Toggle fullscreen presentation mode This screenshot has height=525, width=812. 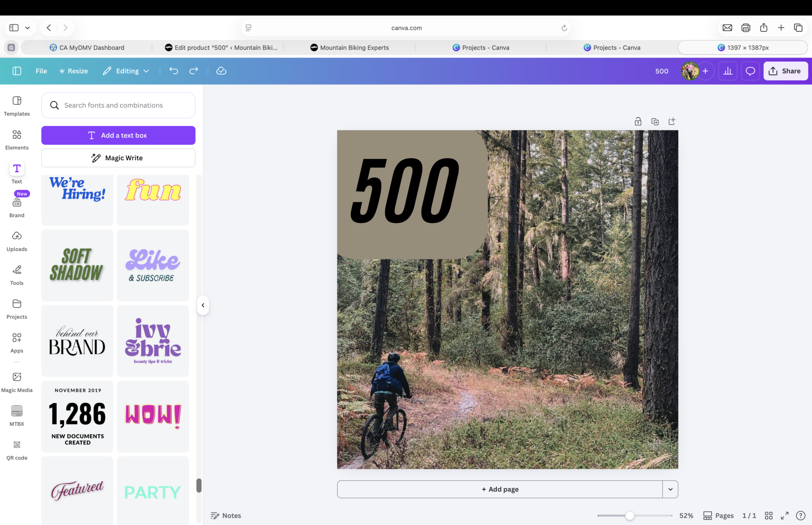point(785,515)
